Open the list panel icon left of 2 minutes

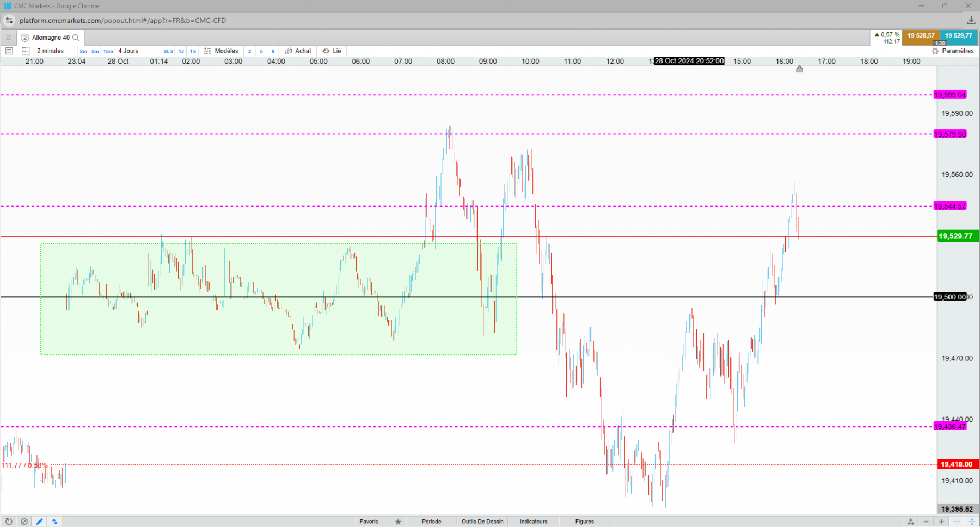[9, 51]
